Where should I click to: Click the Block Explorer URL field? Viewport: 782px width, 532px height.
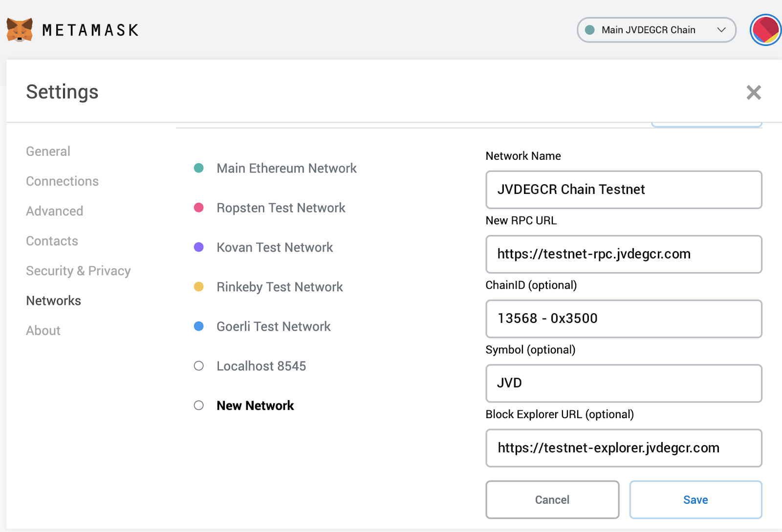pos(623,448)
